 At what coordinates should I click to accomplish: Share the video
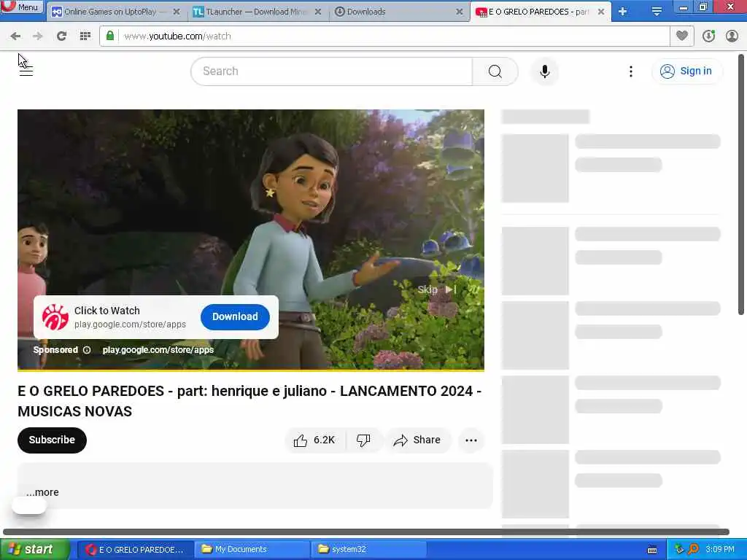(417, 440)
